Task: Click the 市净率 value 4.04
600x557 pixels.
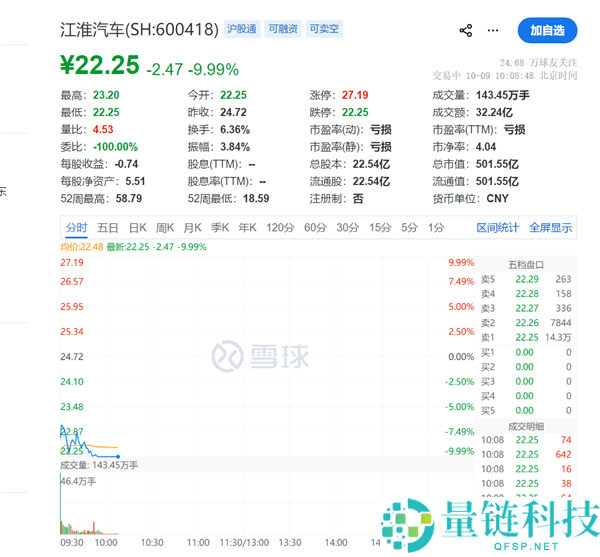Action: pyautogui.click(x=486, y=147)
